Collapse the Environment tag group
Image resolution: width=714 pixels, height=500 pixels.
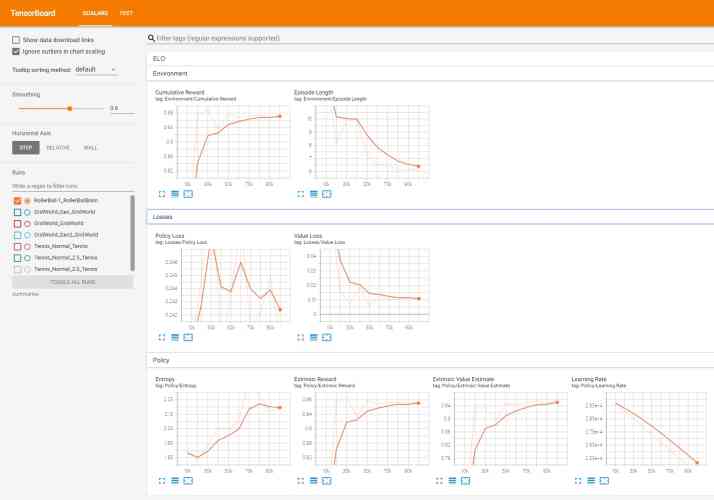click(430, 74)
